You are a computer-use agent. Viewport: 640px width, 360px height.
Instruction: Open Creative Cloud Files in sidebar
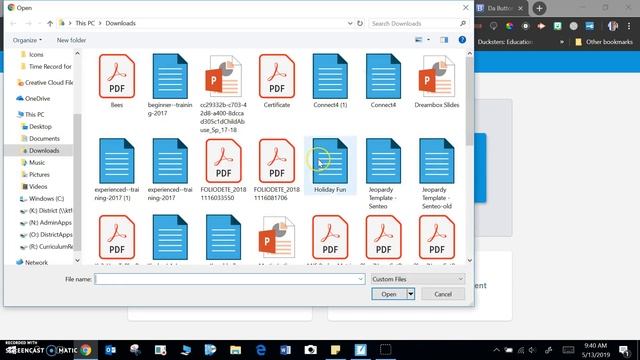[44, 82]
